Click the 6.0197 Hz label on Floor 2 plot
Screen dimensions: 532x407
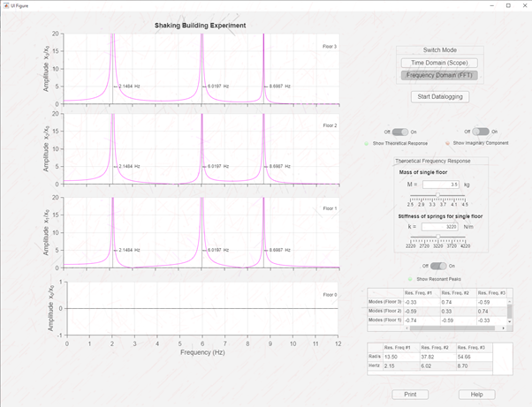point(218,166)
